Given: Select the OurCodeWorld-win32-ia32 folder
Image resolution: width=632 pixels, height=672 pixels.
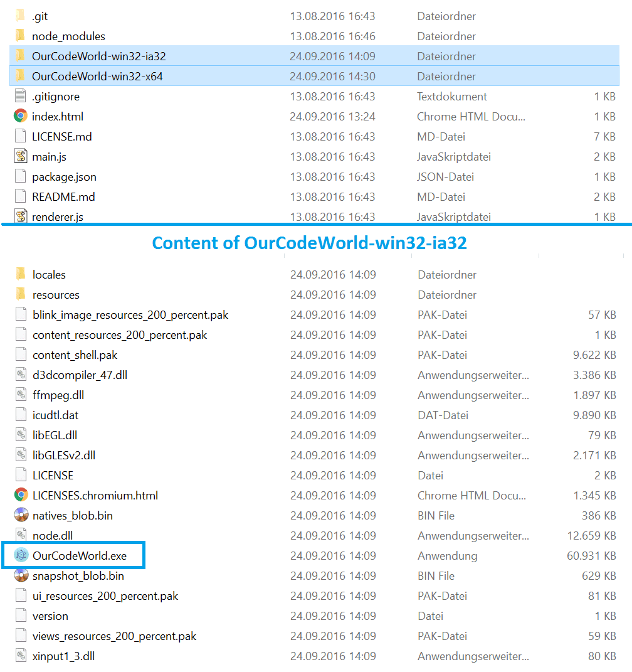Looking at the screenshot, I should pyautogui.click(x=98, y=56).
